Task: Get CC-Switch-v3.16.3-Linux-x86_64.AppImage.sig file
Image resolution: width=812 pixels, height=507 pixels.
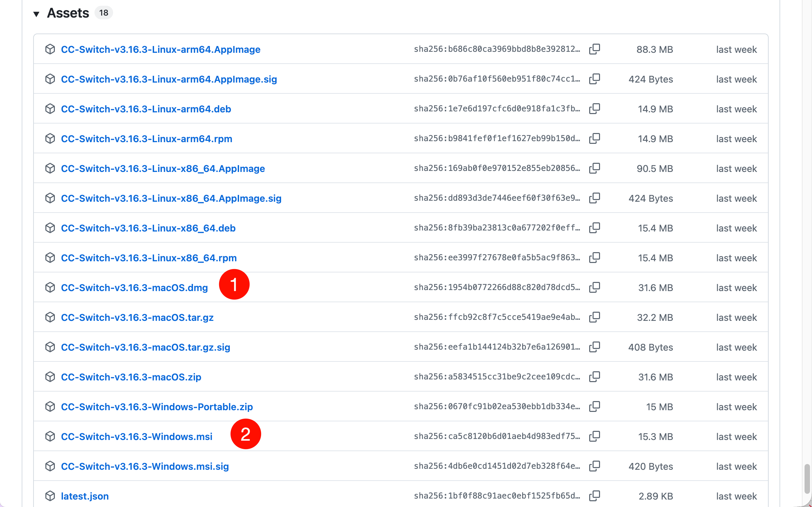Action: pyautogui.click(x=171, y=198)
